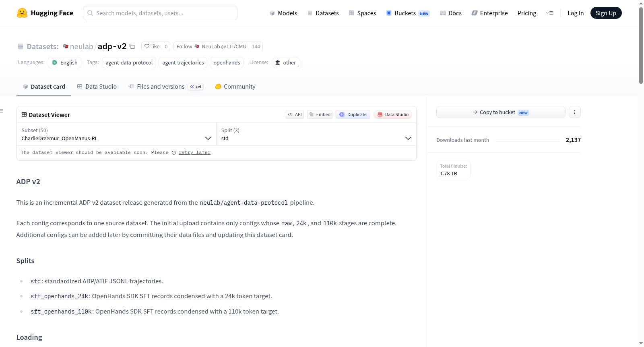Open the like count of 0
Image resolution: width=644 pixels, height=347 pixels.
pyautogui.click(x=166, y=46)
